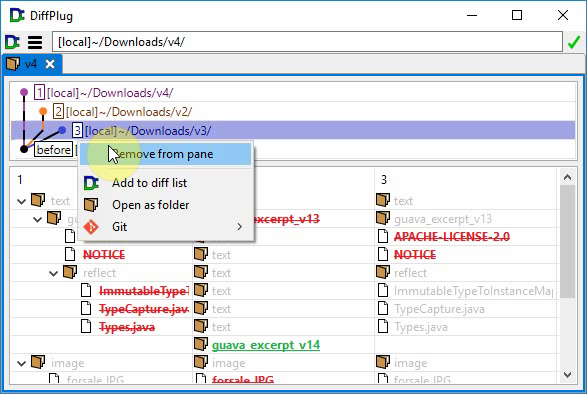Click the file icon beside NOTICE in column 1
The width and height of the screenshot is (587, 394).
coord(70,254)
